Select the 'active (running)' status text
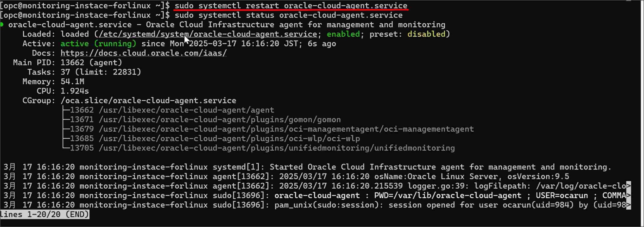Image resolution: width=644 pixels, height=227 pixels. click(98, 43)
